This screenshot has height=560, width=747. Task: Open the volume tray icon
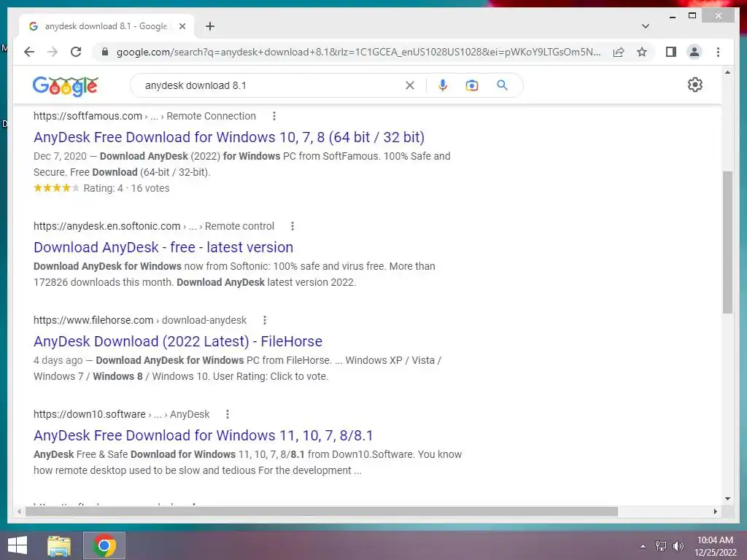pyautogui.click(x=678, y=546)
